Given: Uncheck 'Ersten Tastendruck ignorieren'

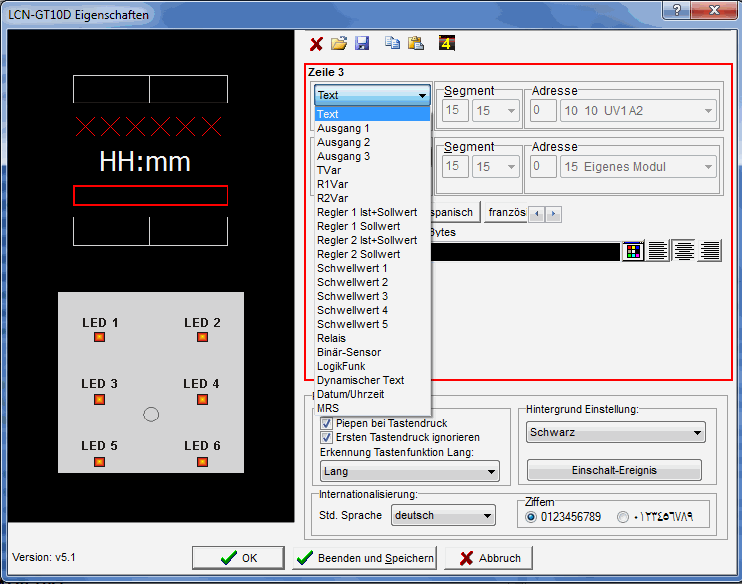Looking at the screenshot, I should pyautogui.click(x=326, y=437).
